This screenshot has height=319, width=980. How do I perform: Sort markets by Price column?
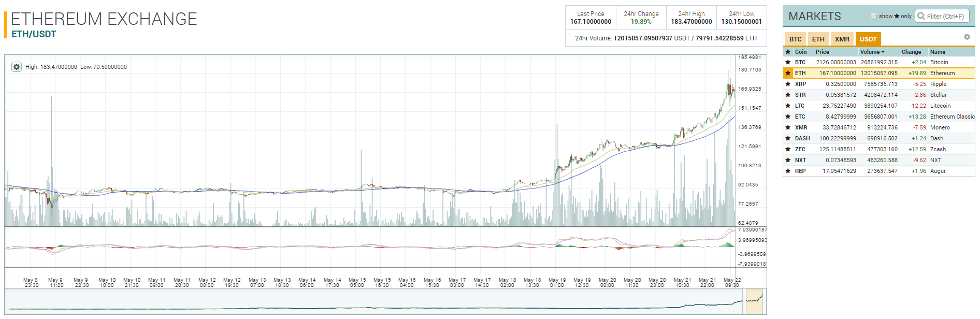tap(822, 52)
